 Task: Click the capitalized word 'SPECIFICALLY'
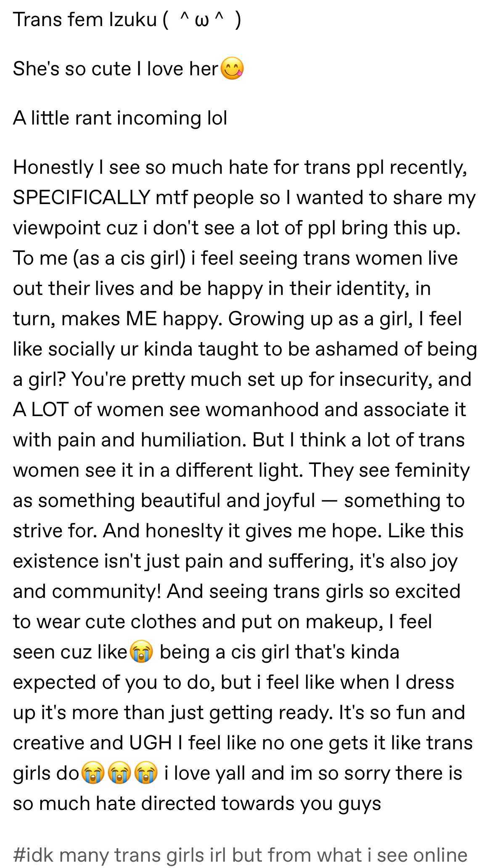82,197
